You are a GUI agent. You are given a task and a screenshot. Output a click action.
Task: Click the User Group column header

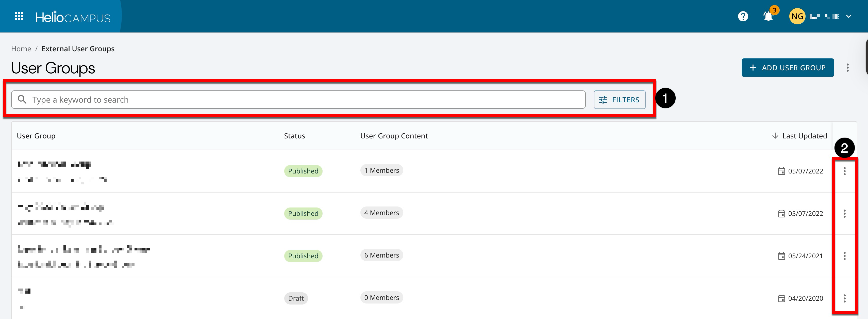click(36, 136)
